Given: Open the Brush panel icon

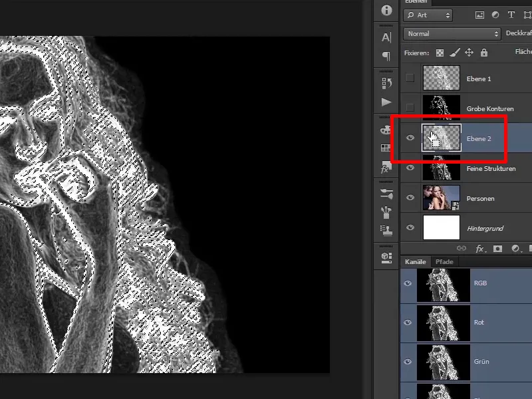Looking at the screenshot, I should pos(386,213).
